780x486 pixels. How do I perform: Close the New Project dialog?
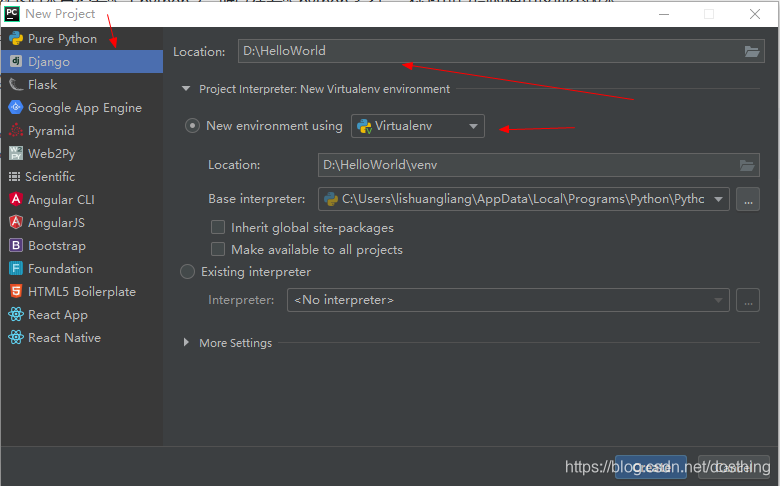coord(755,14)
